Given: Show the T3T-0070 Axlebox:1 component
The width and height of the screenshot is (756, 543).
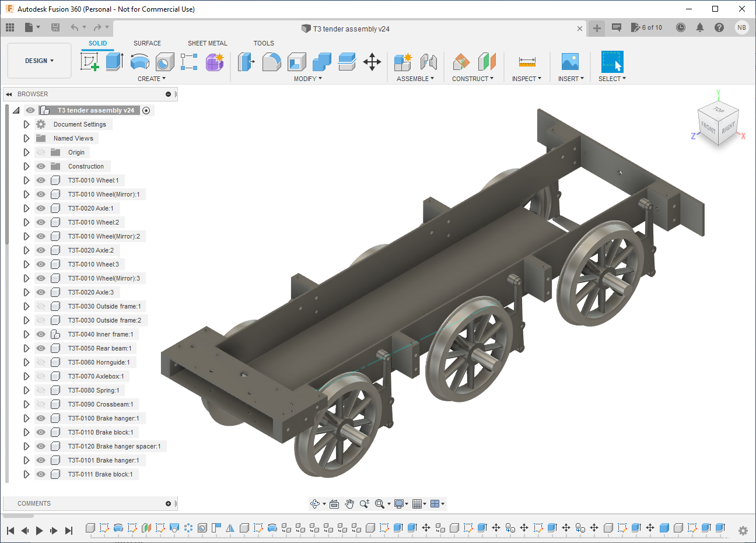Looking at the screenshot, I should point(41,376).
